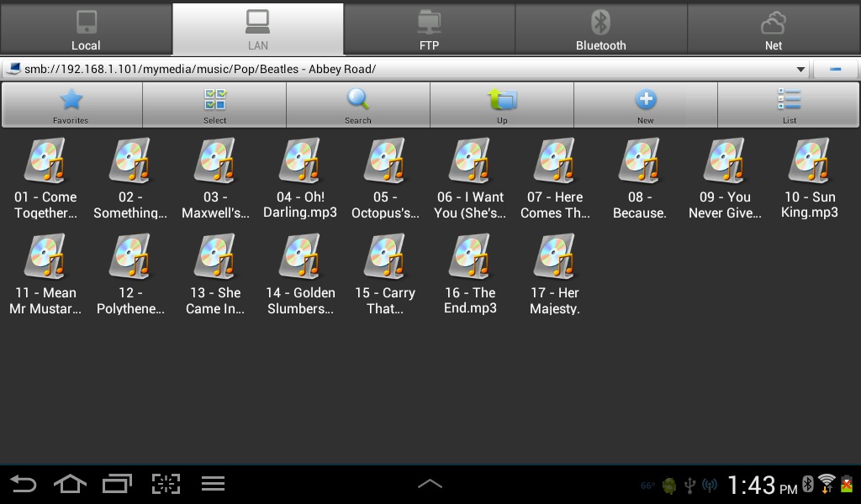Open 13 - She Came In file
This screenshot has height=504, width=861.
pyautogui.click(x=215, y=274)
